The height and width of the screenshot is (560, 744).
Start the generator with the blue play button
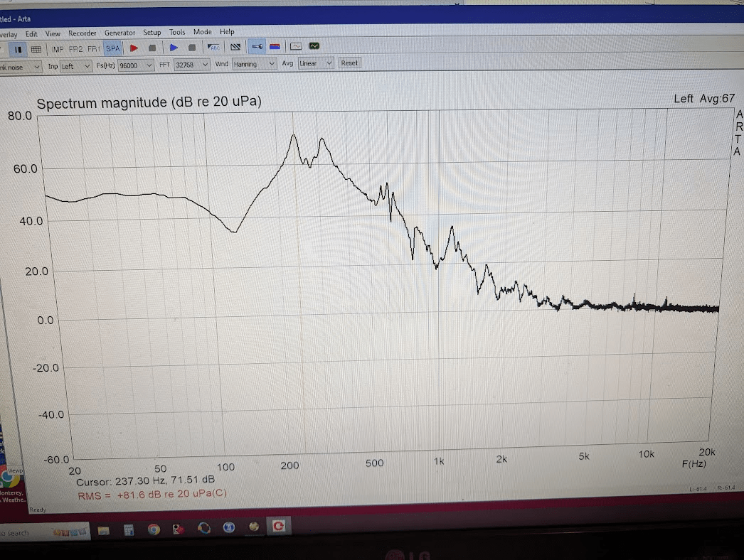(174, 48)
